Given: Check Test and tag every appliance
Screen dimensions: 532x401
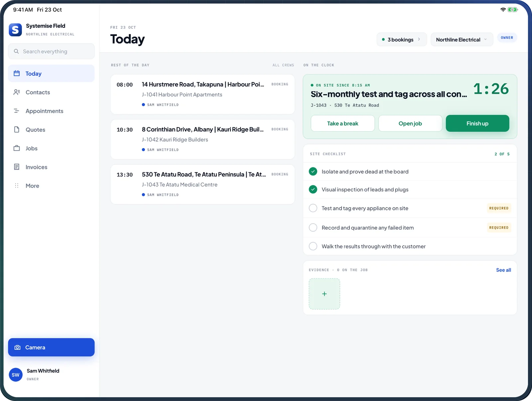Looking at the screenshot, I should [313, 208].
